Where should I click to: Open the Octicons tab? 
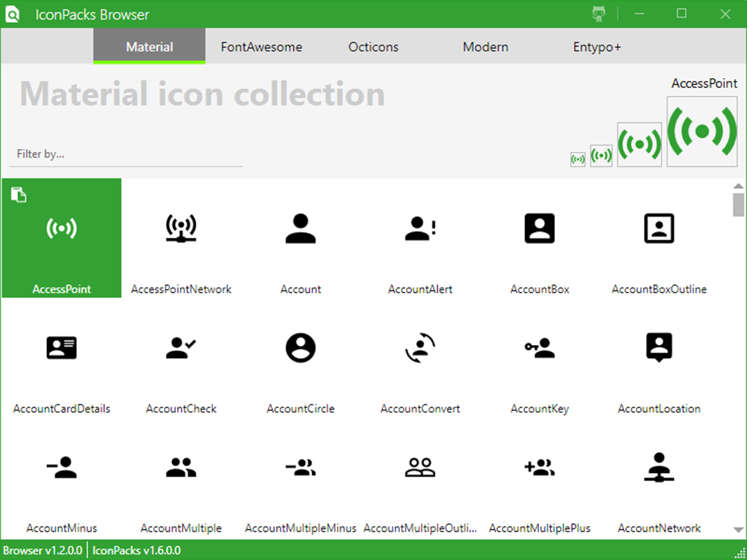[373, 47]
